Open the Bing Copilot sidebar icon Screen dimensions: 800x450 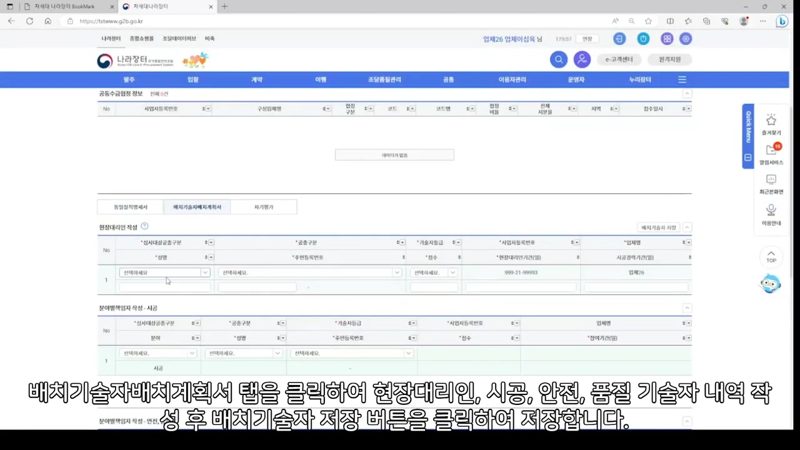pyautogui.click(x=782, y=21)
